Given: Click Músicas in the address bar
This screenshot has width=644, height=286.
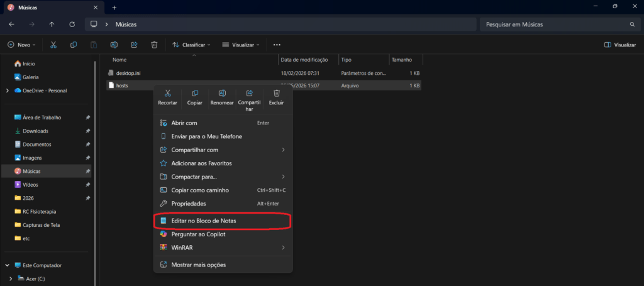Looking at the screenshot, I should pos(126,25).
